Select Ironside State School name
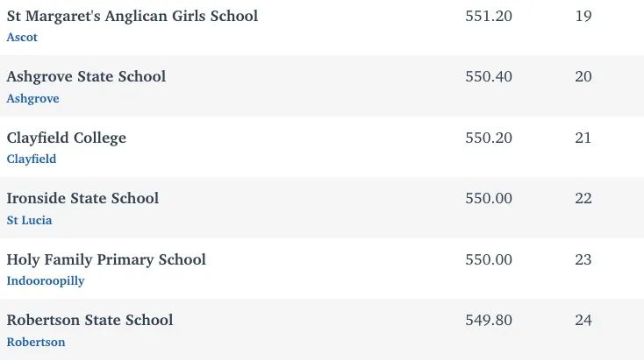This screenshot has width=644, height=361. pos(82,199)
